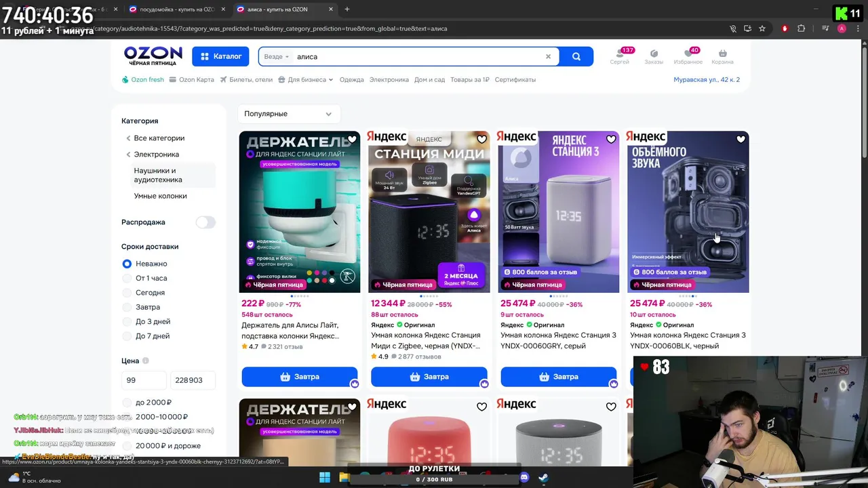Open the Ozon logo home link
868x488 pixels.
pos(153,56)
